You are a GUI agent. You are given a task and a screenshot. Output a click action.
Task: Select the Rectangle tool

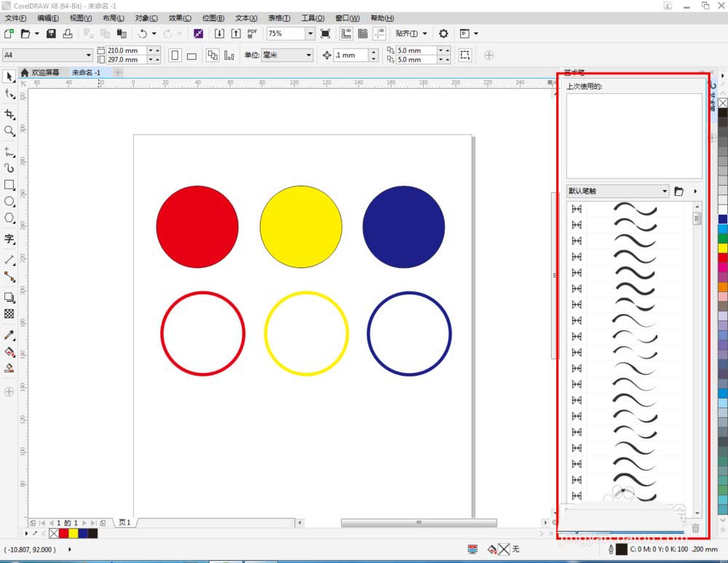[x=9, y=184]
